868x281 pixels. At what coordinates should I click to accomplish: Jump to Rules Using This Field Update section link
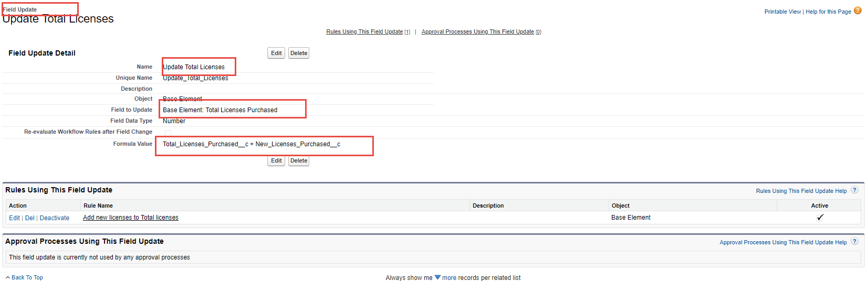click(x=364, y=32)
